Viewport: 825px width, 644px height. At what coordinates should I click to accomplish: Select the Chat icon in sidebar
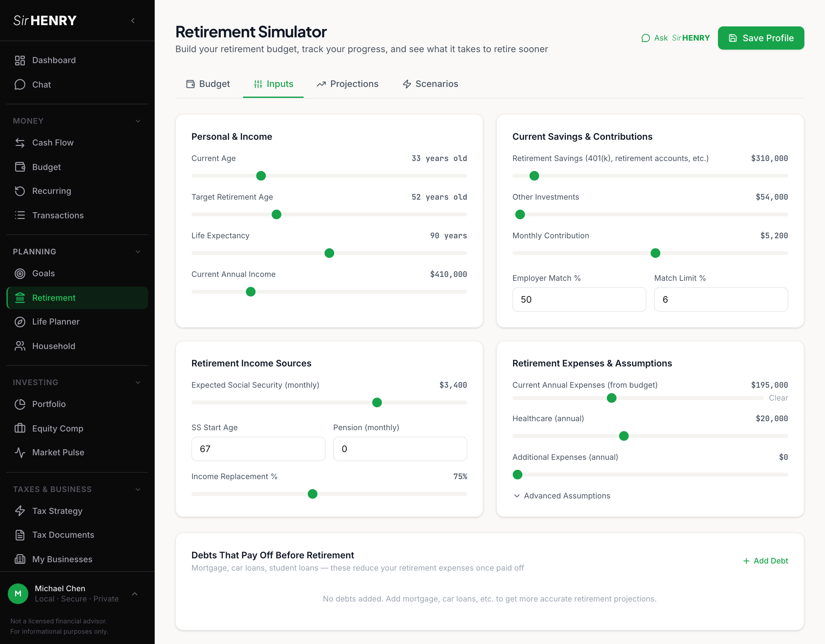tap(20, 85)
